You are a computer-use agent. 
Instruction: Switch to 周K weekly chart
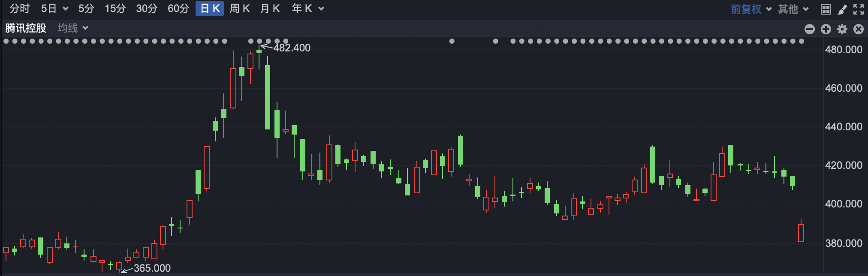point(240,9)
